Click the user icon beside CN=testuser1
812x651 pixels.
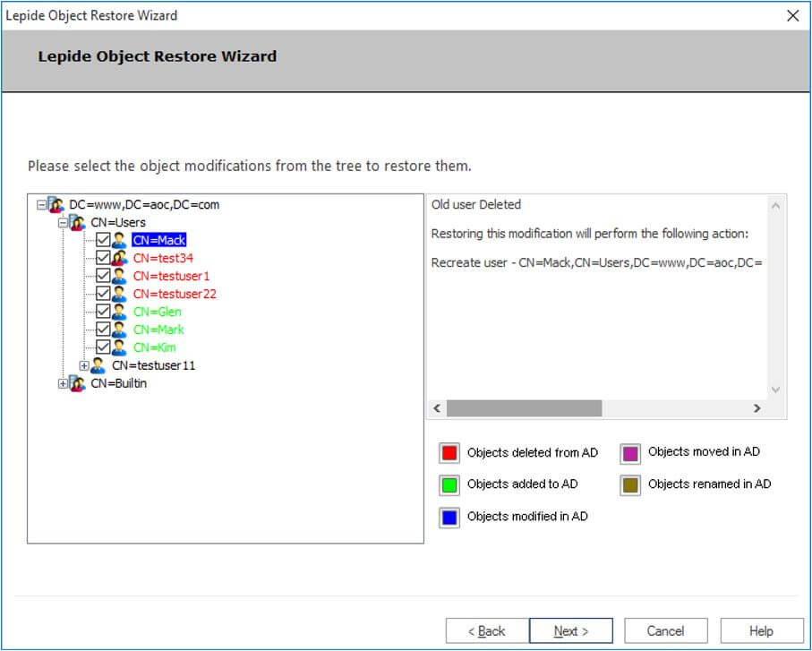tap(120, 276)
